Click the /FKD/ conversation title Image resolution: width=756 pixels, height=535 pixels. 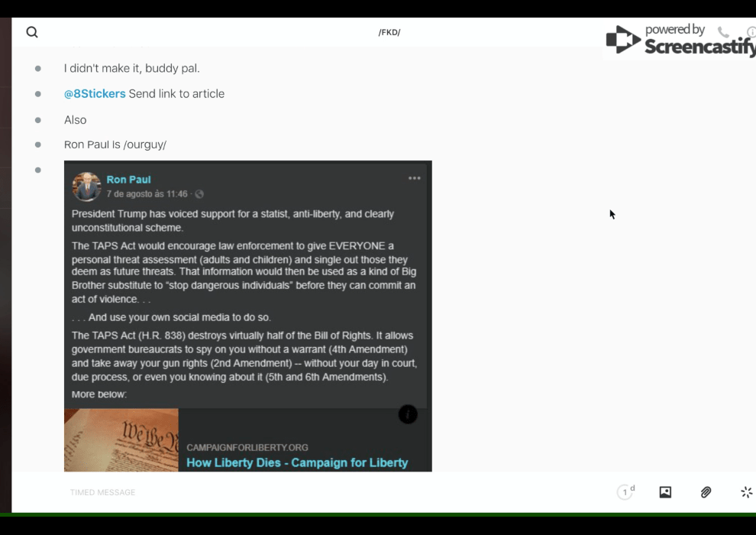[389, 32]
